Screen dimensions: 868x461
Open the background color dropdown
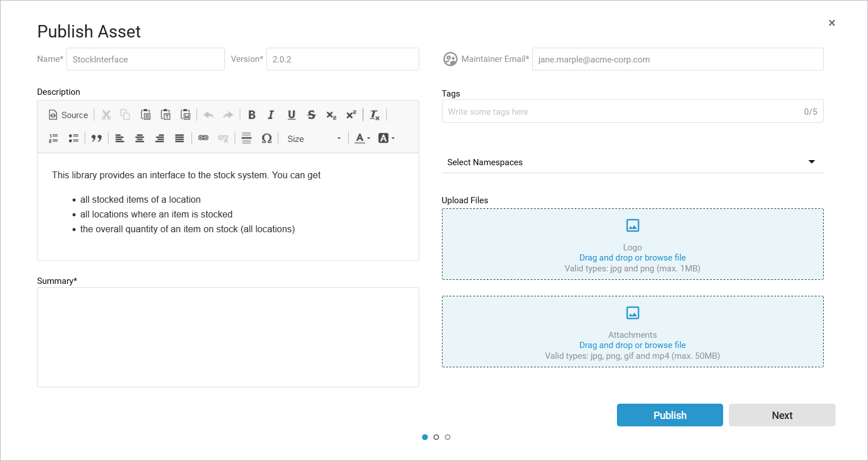(386, 139)
